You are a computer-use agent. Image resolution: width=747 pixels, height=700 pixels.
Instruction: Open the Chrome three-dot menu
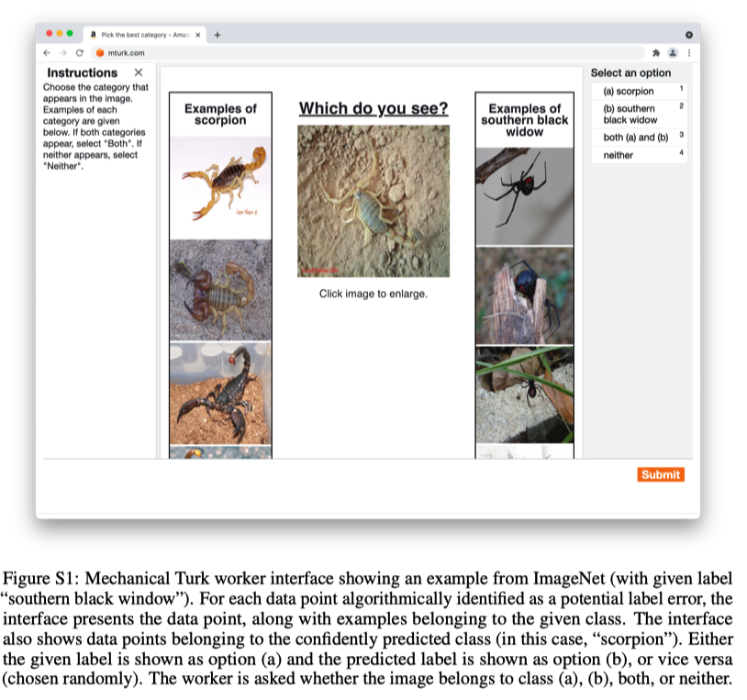(x=688, y=52)
